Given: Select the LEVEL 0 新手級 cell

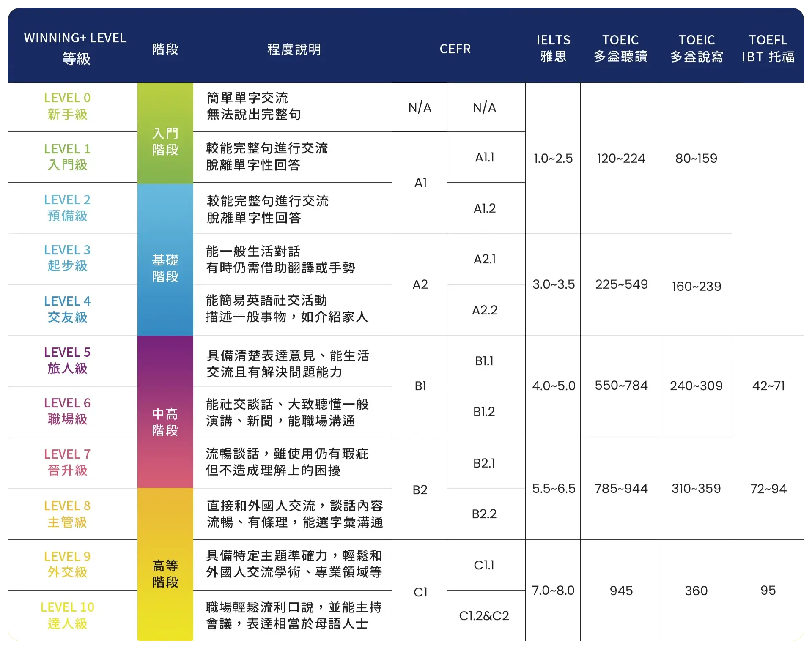Looking at the screenshot, I should pos(67,107).
